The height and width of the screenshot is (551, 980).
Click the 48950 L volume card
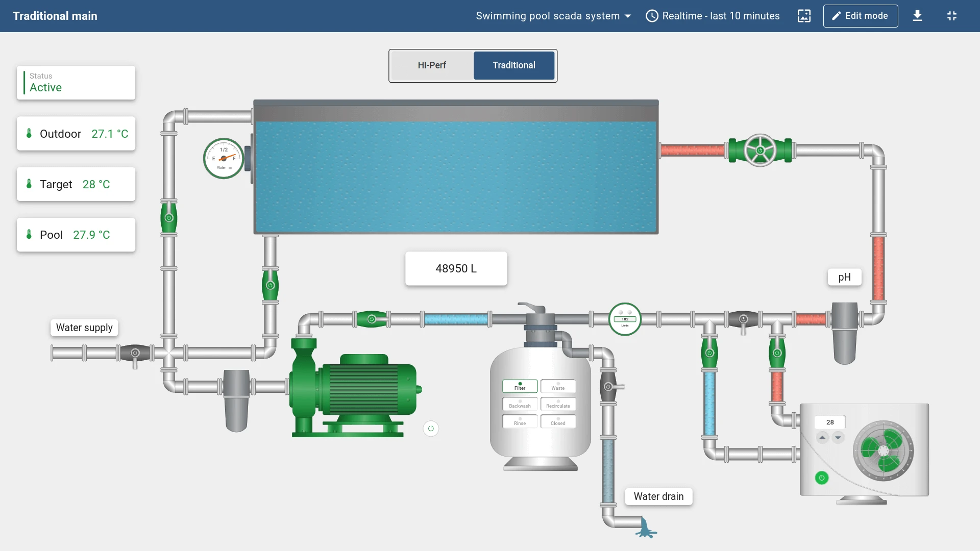[x=456, y=268]
